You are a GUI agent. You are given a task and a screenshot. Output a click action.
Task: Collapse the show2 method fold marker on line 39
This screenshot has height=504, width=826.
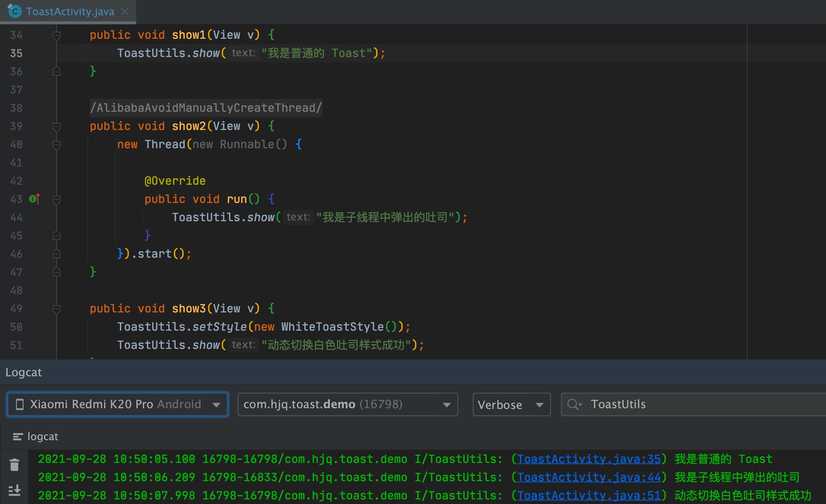pyautogui.click(x=57, y=127)
